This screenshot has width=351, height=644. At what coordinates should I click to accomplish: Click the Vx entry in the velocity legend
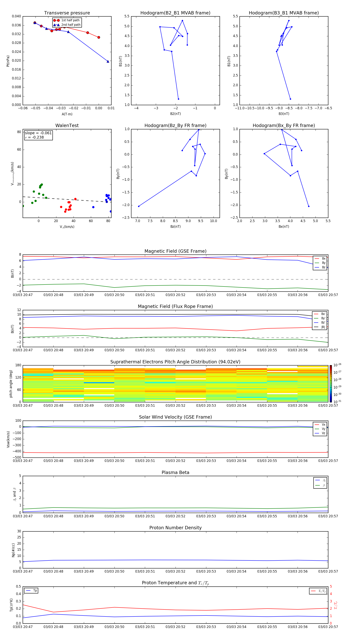click(320, 424)
